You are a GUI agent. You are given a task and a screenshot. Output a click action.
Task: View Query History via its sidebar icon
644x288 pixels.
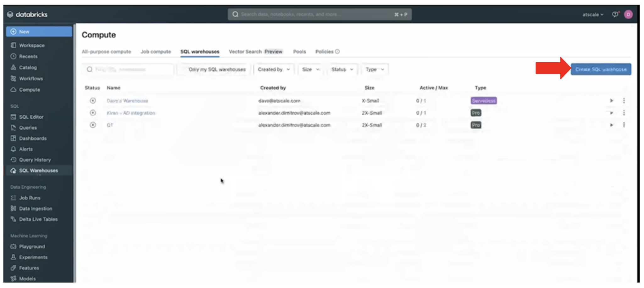[x=35, y=160]
